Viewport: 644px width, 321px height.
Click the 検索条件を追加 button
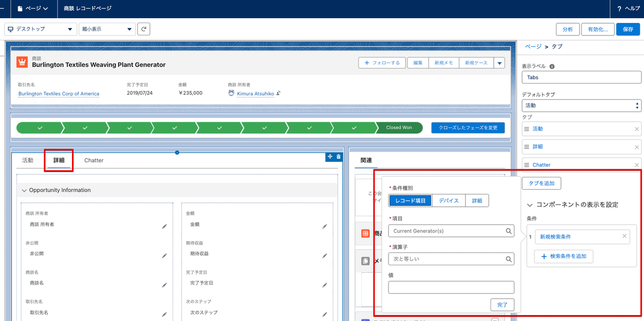coord(563,257)
